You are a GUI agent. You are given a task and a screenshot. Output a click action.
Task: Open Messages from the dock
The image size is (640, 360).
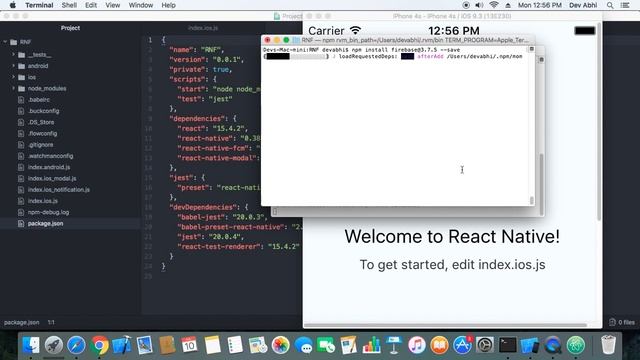click(303, 345)
